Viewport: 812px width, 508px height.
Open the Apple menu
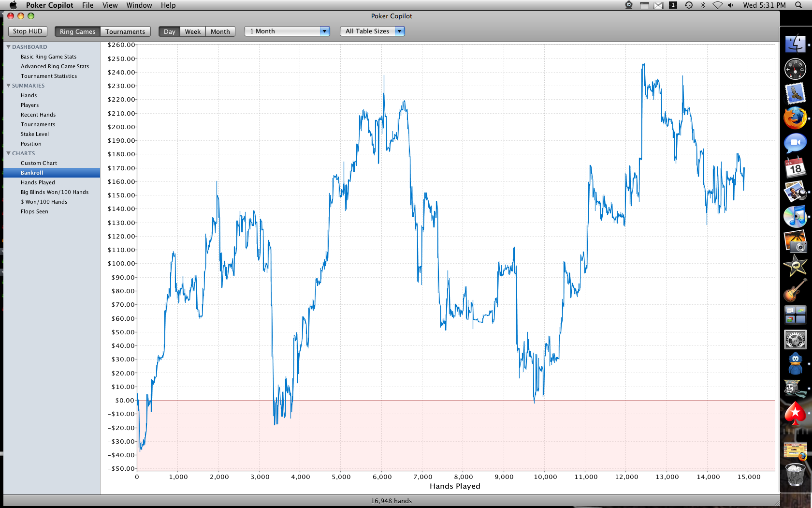tap(13, 5)
